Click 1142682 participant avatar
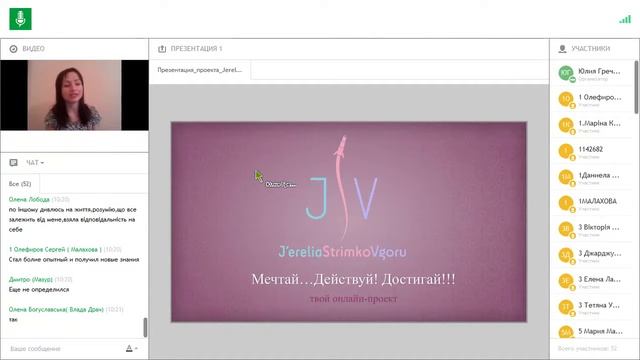This screenshot has height=360, width=640. (566, 151)
